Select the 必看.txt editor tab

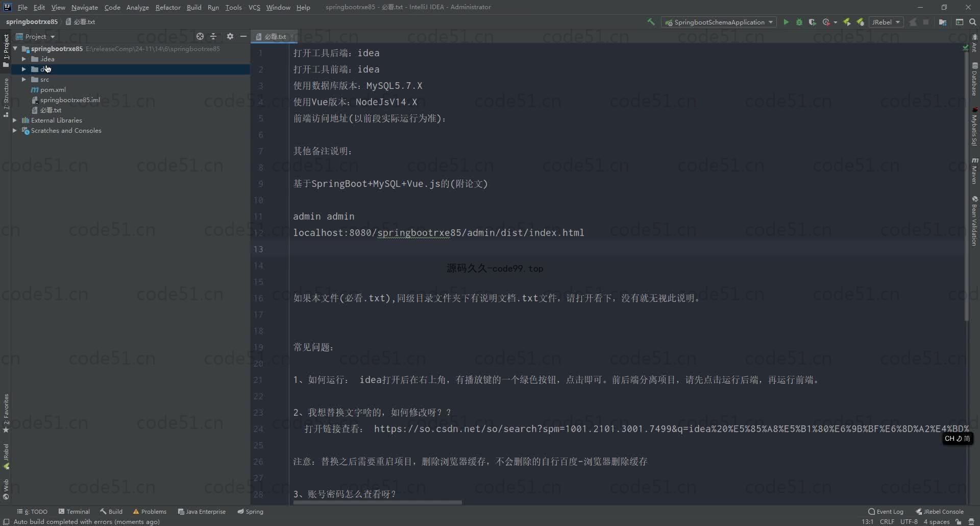[x=275, y=36]
